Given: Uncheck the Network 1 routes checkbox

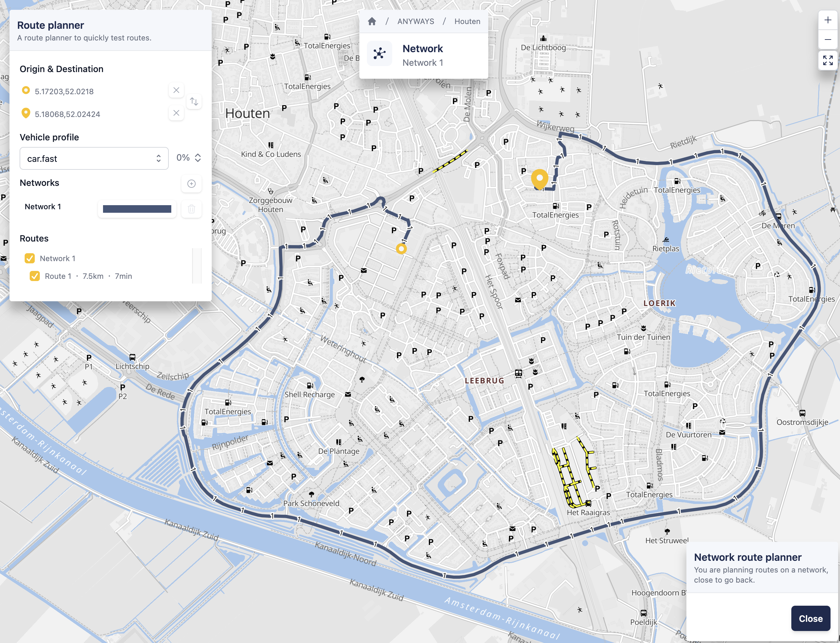Looking at the screenshot, I should [30, 258].
